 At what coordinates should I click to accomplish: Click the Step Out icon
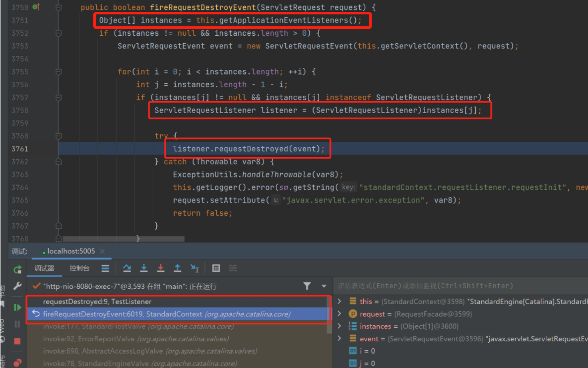[x=178, y=268]
